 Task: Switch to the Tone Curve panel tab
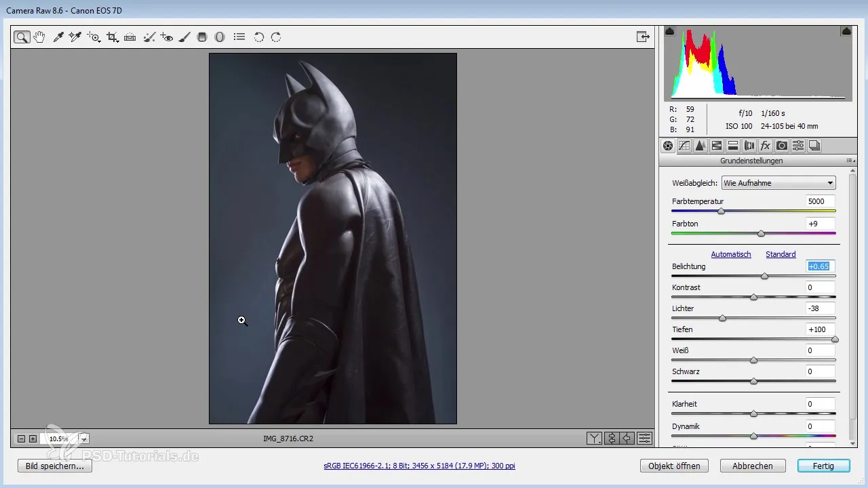coord(684,146)
